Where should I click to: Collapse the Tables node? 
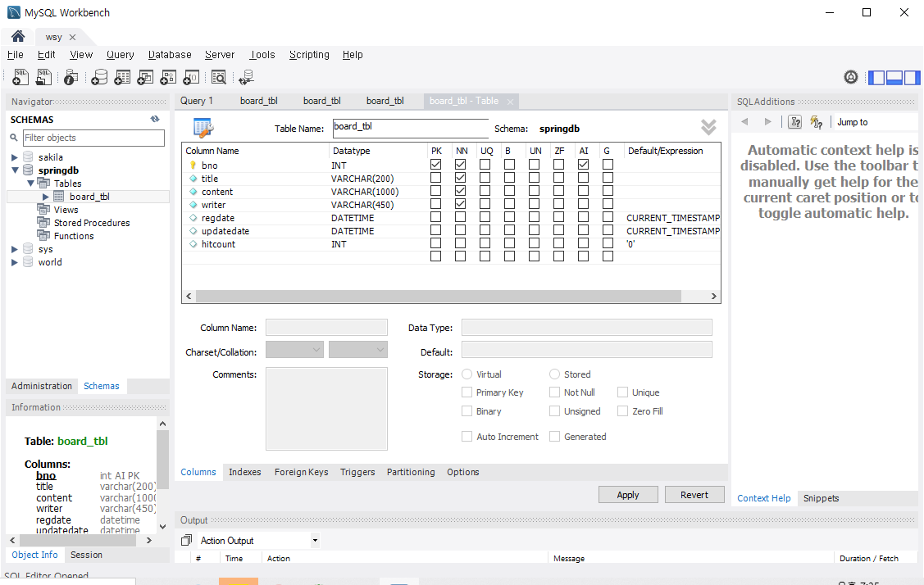30,184
